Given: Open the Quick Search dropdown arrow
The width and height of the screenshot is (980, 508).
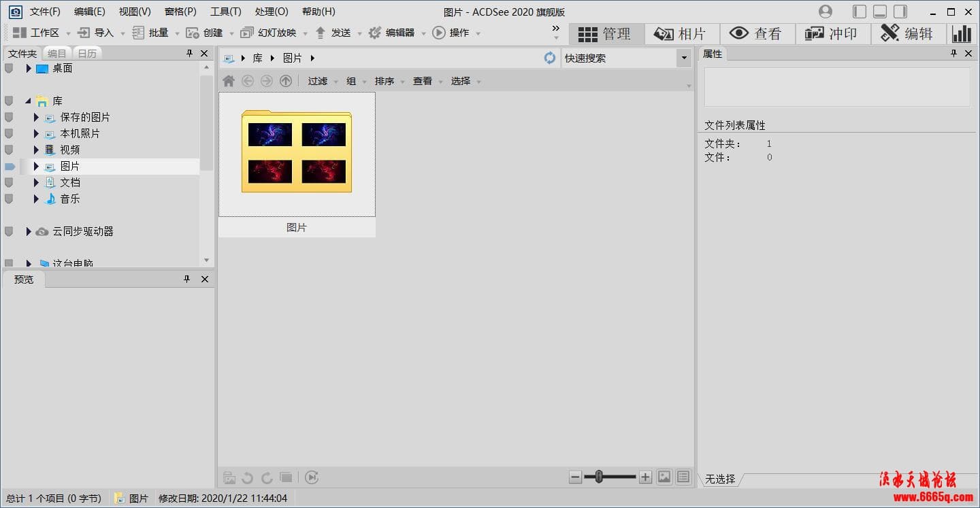Looking at the screenshot, I should 684,58.
